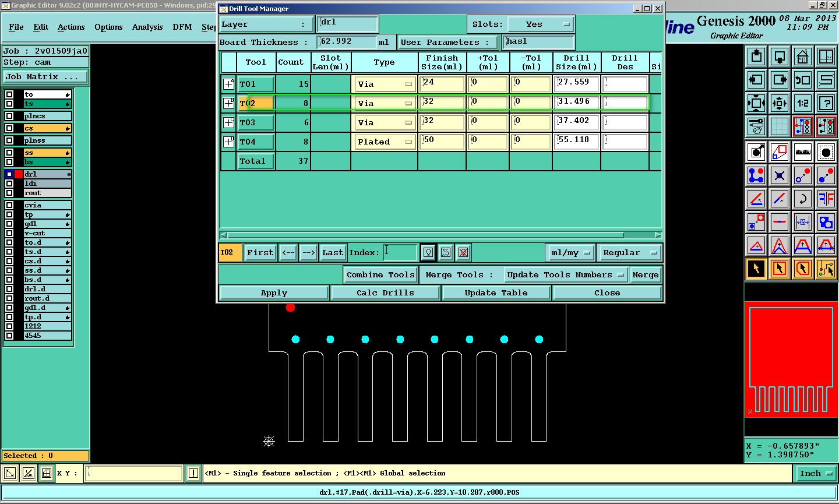Viewport: 839px width, 504px height.
Task: Click the undo previous view icon
Action: tap(802, 80)
